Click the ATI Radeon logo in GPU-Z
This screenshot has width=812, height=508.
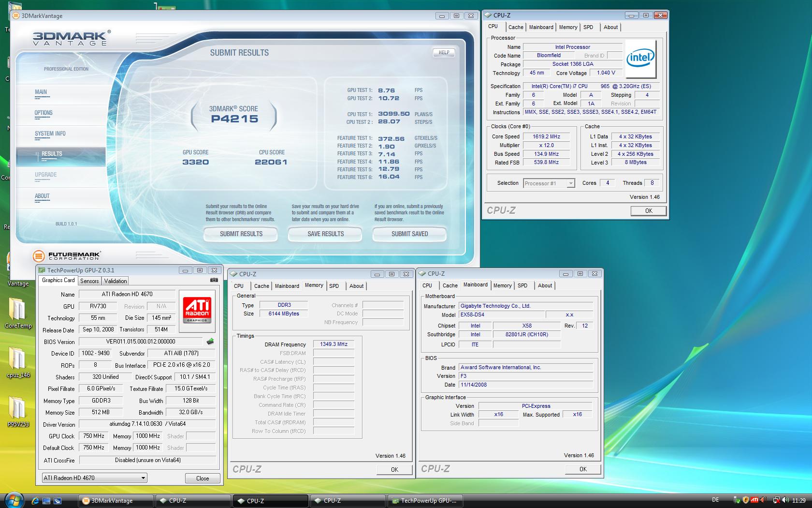(197, 311)
